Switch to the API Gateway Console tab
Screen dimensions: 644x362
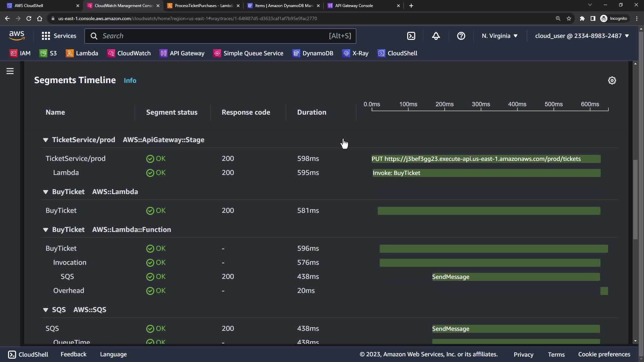(354, 6)
